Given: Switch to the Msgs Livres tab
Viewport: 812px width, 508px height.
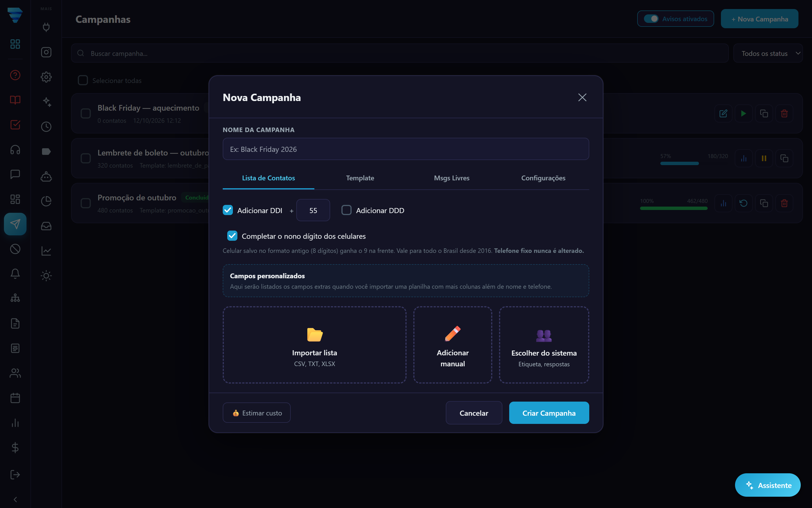Looking at the screenshot, I should (x=452, y=178).
